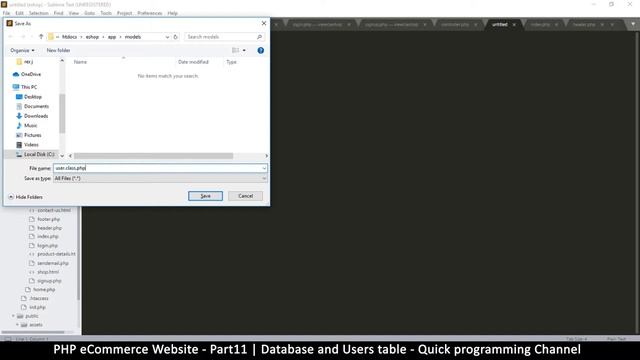Screen dimensions: 640x360
Task: Select Documents in navigation pane
Action: (x=32, y=106)
